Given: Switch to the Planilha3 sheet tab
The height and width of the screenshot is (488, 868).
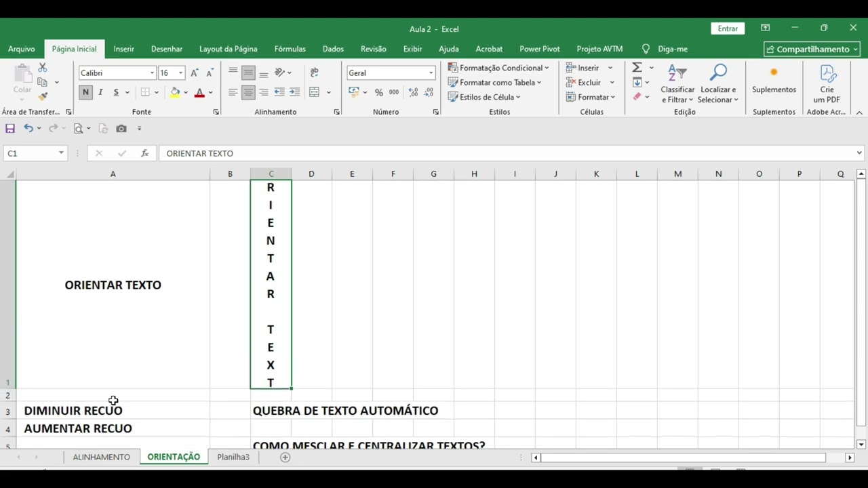Looking at the screenshot, I should pos(233,457).
